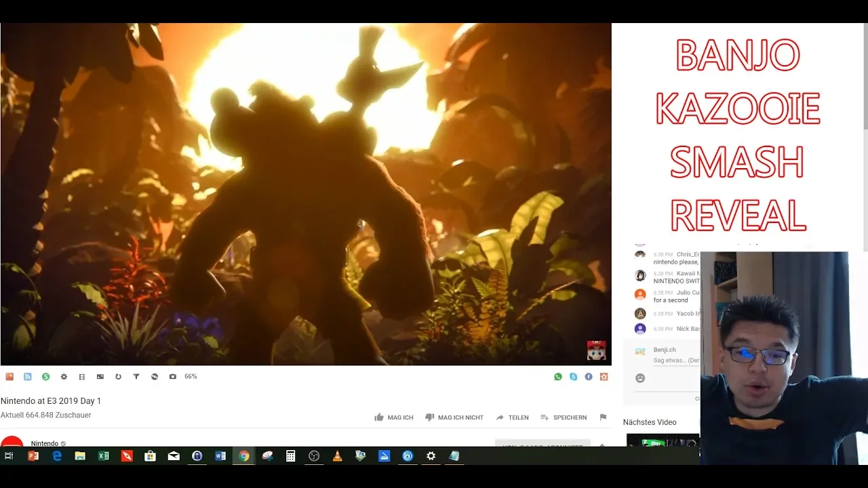Click inside the Nintendo E3 video player
Viewport: 868px width, 488px height.
(x=305, y=194)
